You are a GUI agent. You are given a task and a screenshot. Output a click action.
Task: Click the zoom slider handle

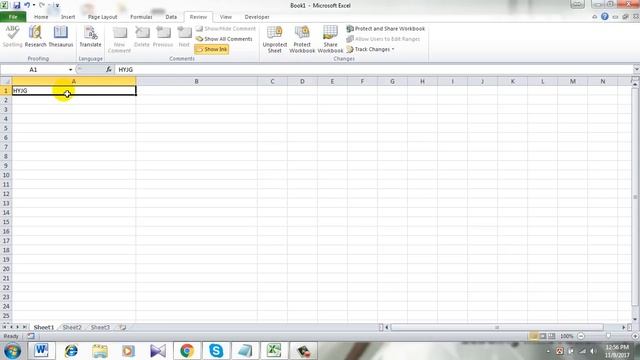[608, 336]
